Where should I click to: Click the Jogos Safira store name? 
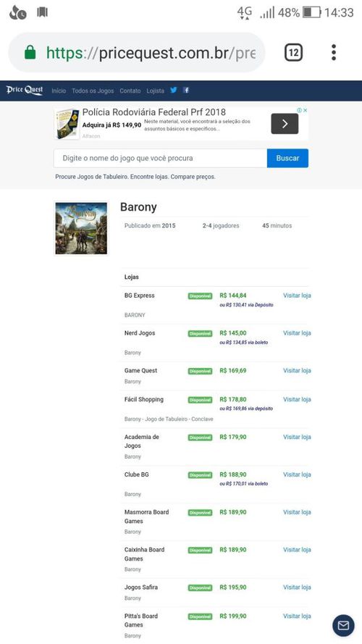pyautogui.click(x=140, y=587)
